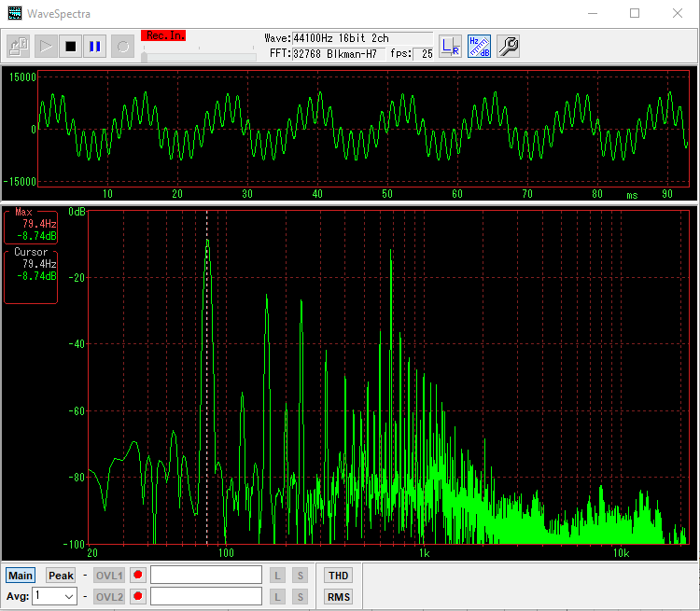The height and width of the screenshot is (611, 700).
Task: Click the S button in OVL2 row
Action: [x=300, y=597]
